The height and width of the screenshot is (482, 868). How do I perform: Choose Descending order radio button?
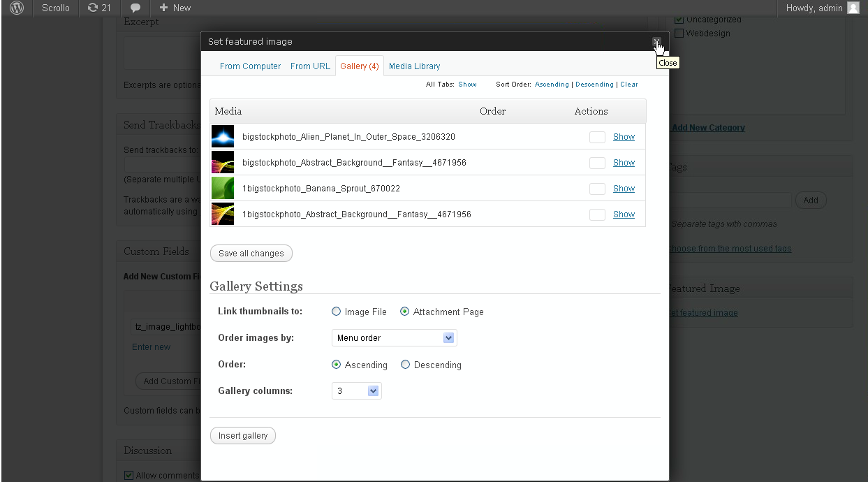(x=406, y=365)
